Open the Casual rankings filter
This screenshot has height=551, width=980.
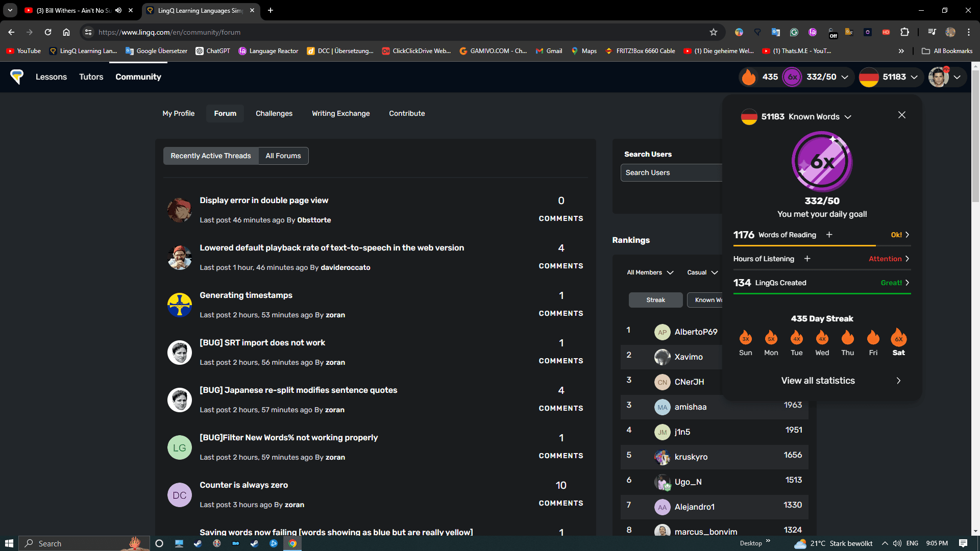click(702, 272)
